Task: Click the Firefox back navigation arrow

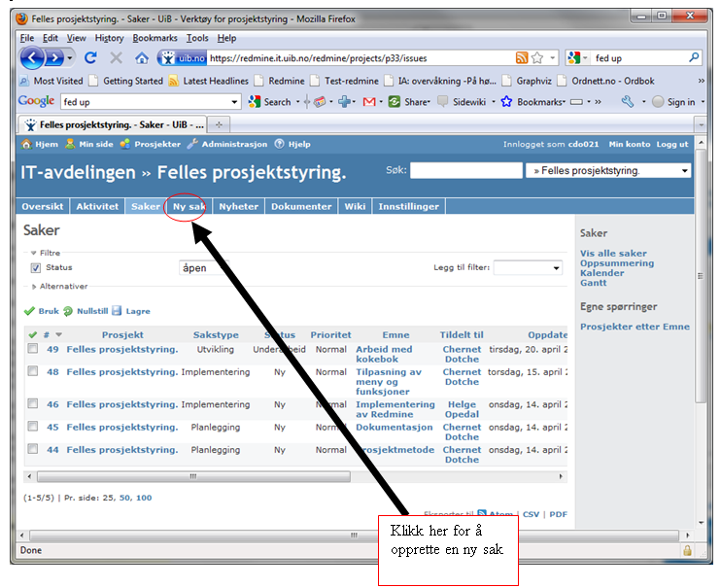Action: 32,58
